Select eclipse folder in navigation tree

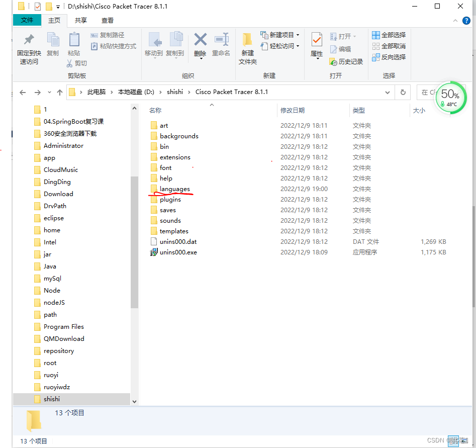pyautogui.click(x=53, y=218)
